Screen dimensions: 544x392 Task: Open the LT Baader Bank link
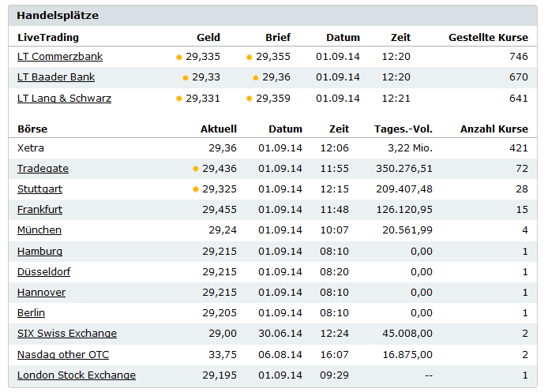click(56, 77)
